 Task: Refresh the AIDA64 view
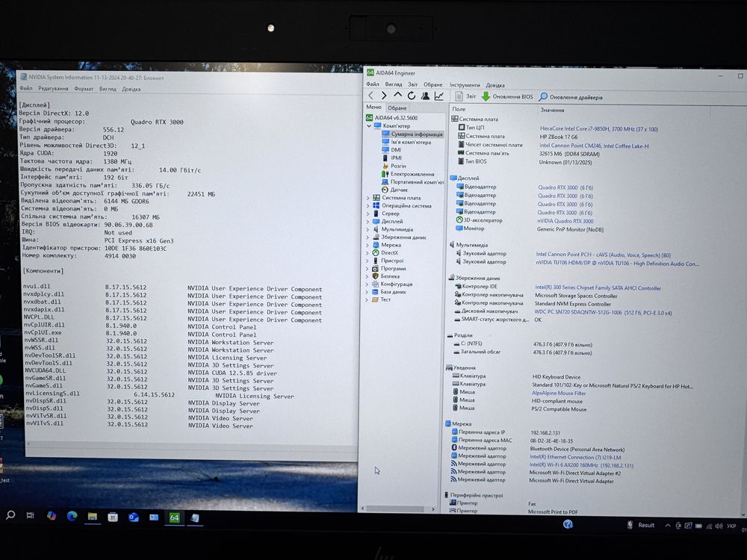[411, 96]
